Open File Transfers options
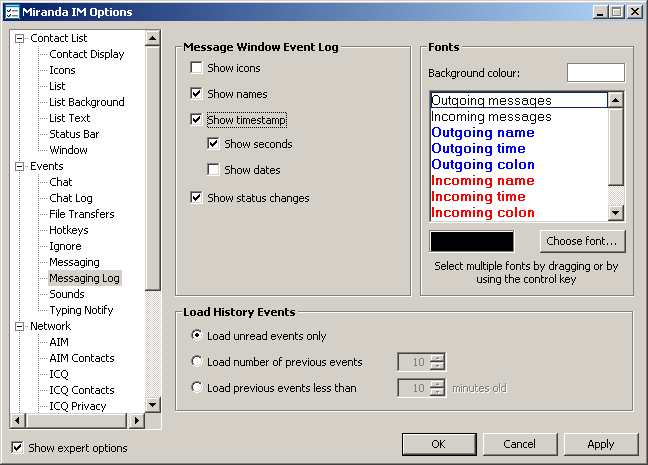 [82, 214]
